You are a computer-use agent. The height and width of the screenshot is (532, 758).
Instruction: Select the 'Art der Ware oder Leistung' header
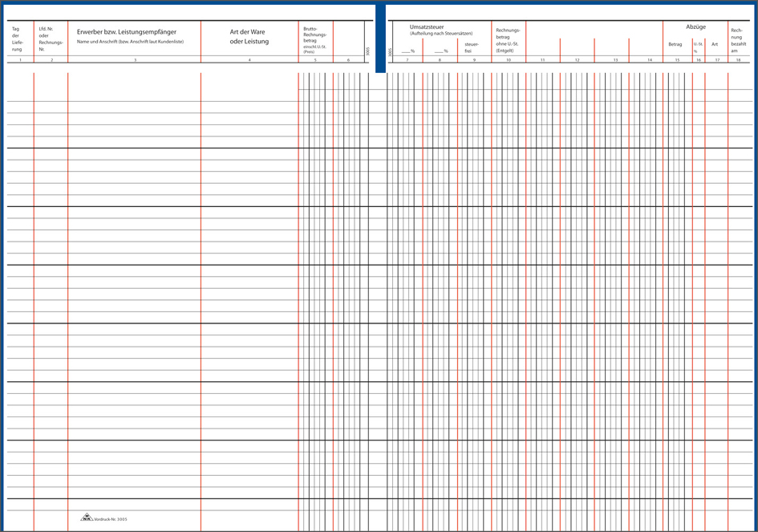tap(249, 37)
